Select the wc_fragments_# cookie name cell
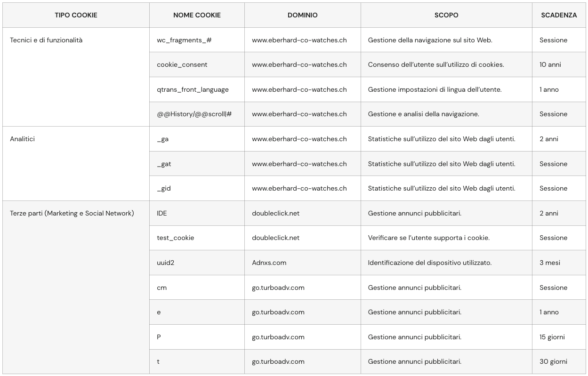Image resolution: width=588 pixels, height=376 pixels. pos(184,40)
